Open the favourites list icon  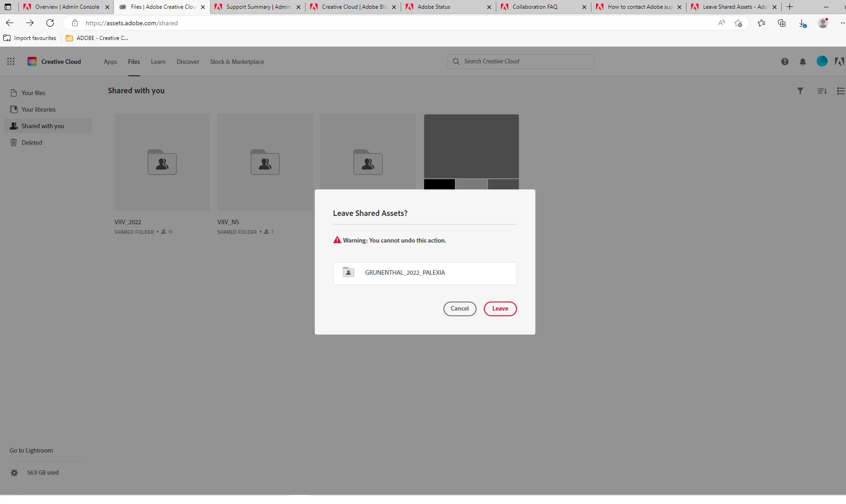click(761, 23)
